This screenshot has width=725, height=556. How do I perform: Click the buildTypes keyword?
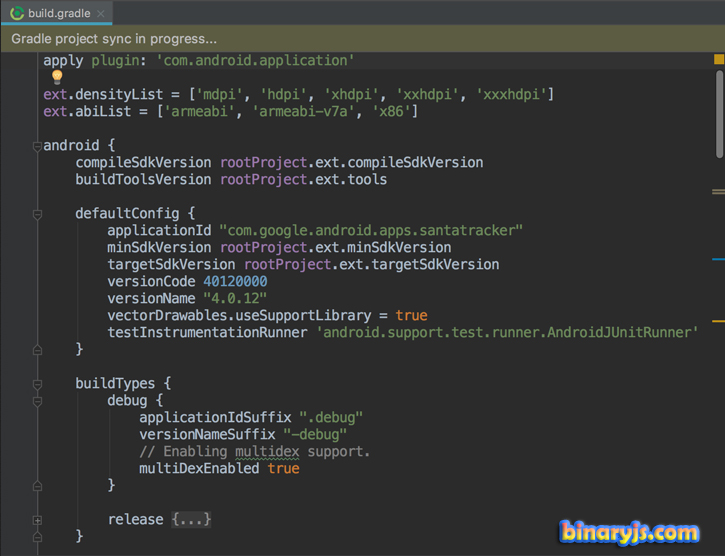coord(115,383)
